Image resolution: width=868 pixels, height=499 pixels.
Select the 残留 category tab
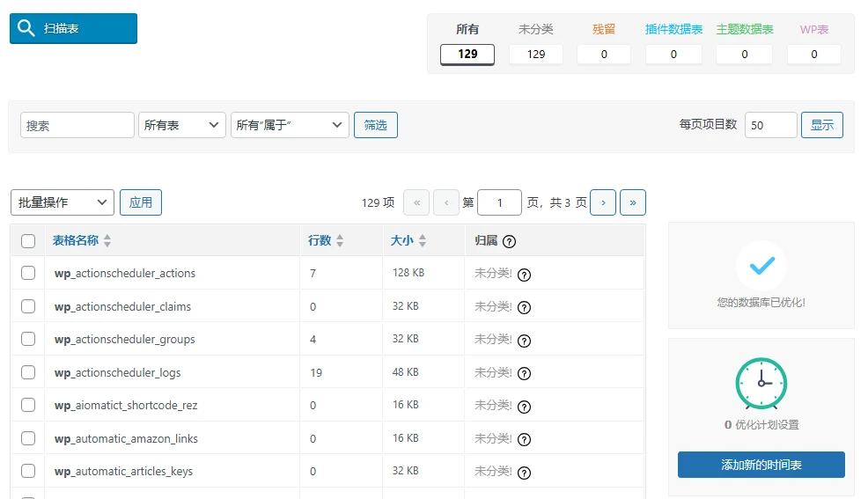[x=604, y=46]
